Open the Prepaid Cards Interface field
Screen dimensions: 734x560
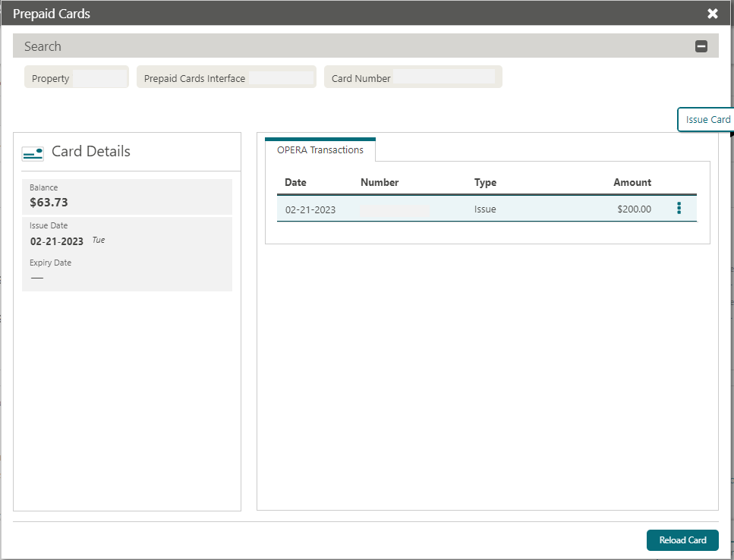(225, 77)
